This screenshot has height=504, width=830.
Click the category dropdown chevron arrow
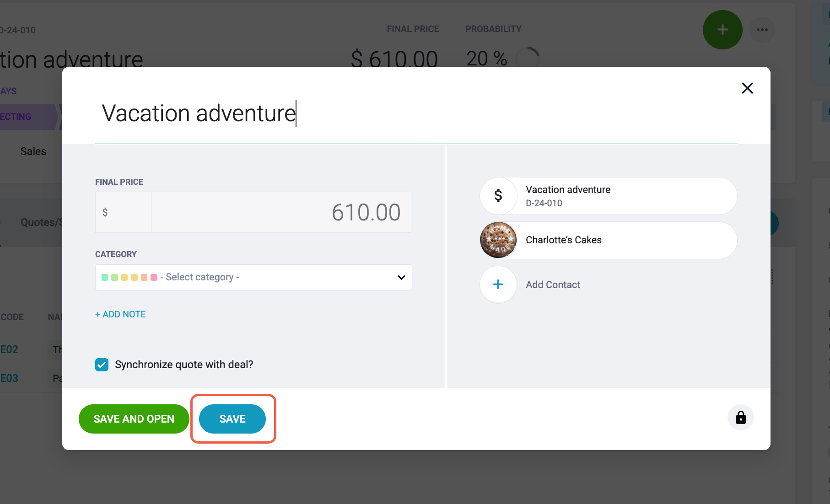(x=401, y=277)
